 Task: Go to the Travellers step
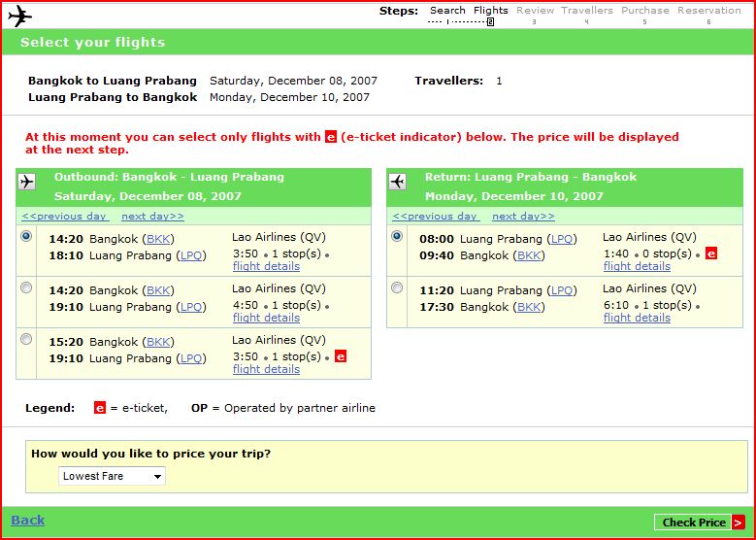(x=587, y=11)
